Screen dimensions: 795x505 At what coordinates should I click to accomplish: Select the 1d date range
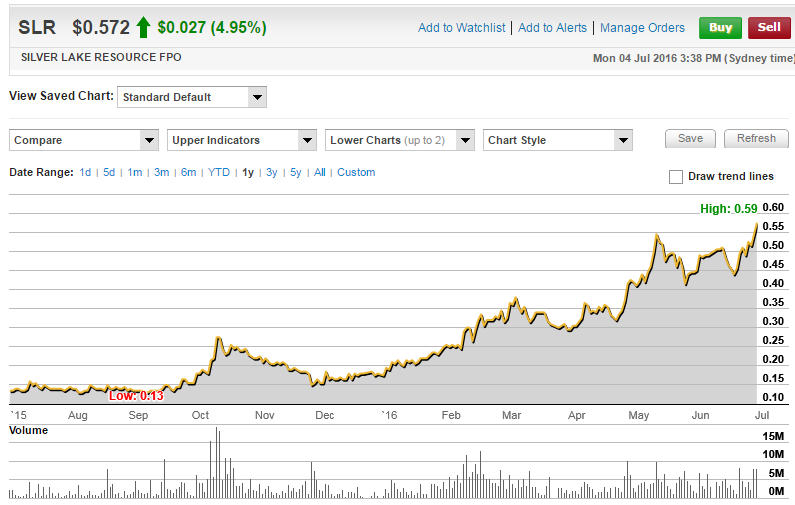(85, 172)
